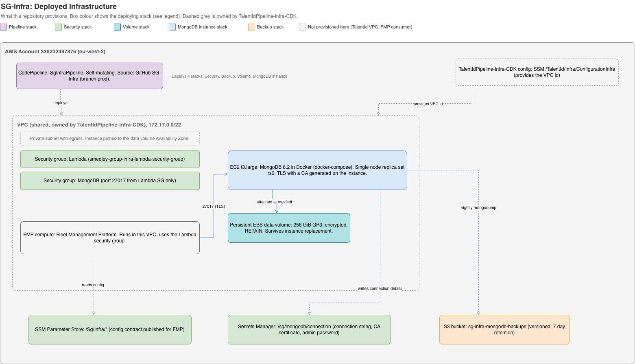Select the TalentIdPipeline-Infra-CDK config box
The width and height of the screenshot is (635, 364).
pos(537,72)
